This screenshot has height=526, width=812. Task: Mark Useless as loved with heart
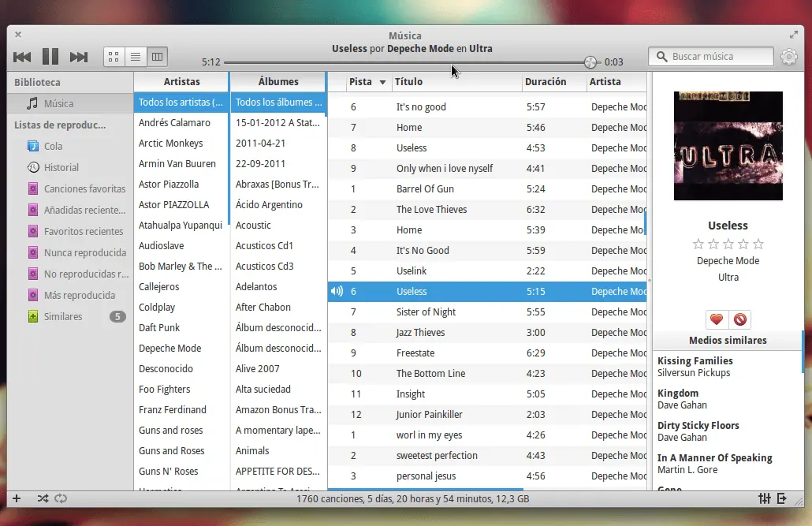717,319
